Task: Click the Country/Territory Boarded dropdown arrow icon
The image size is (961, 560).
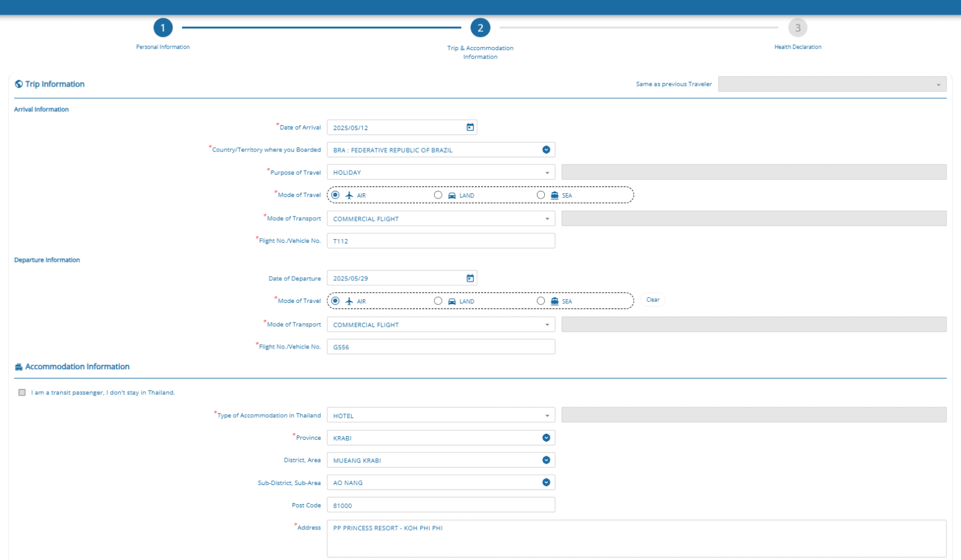Action: (x=546, y=150)
